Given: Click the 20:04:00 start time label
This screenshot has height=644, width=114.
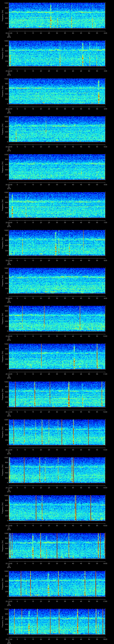Looking at the screenshot, I should click(9, 147).
